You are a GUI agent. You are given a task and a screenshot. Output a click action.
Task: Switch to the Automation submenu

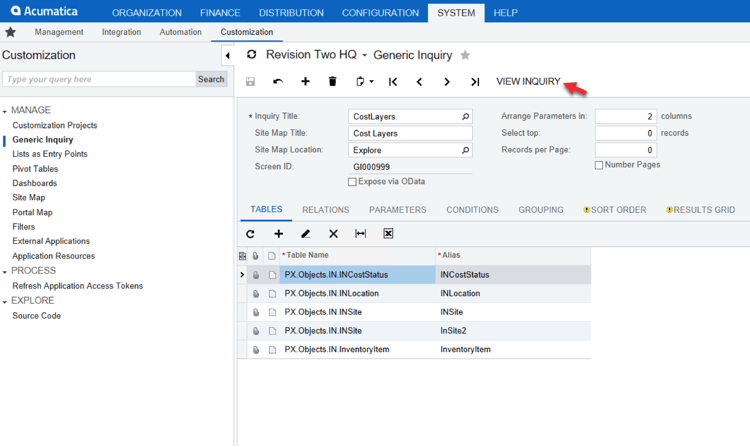click(180, 32)
